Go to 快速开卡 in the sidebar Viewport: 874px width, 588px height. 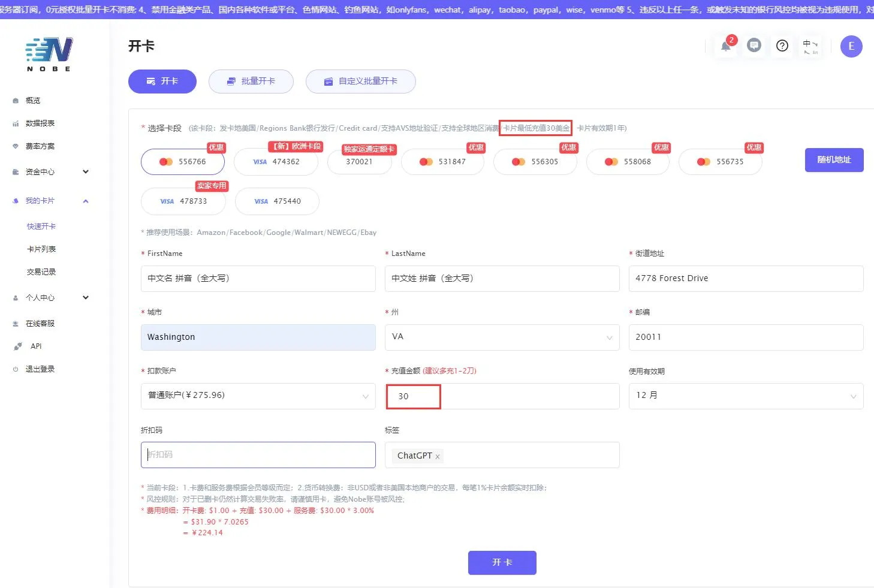point(41,227)
